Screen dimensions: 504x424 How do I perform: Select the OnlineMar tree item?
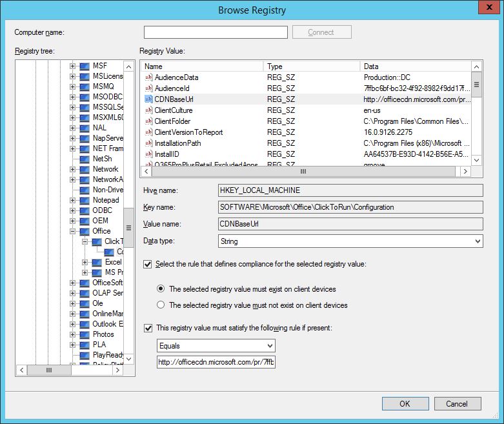108,314
